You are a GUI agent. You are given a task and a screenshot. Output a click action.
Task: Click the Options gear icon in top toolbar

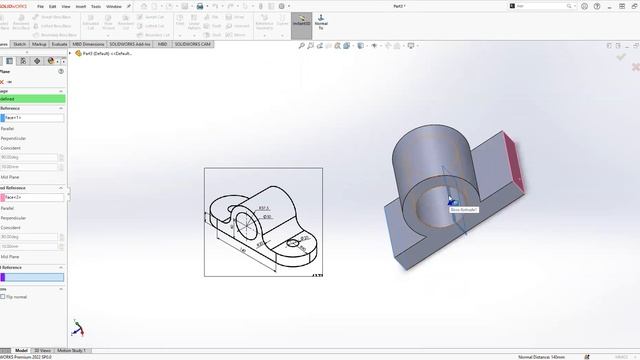(x=282, y=6)
